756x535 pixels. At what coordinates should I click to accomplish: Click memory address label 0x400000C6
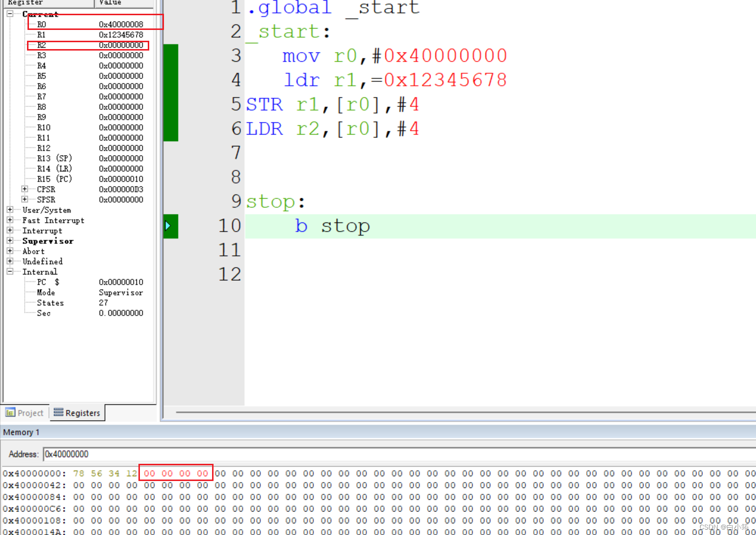(x=34, y=509)
